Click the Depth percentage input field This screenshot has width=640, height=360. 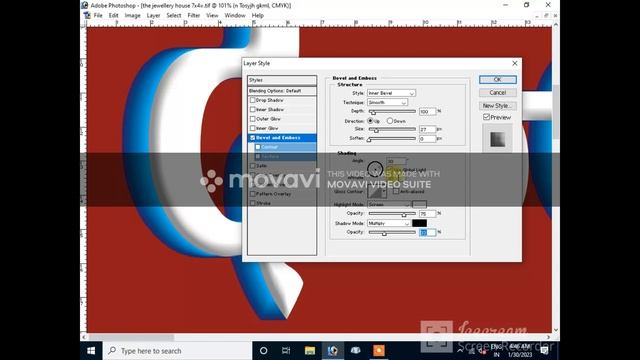tap(427, 111)
